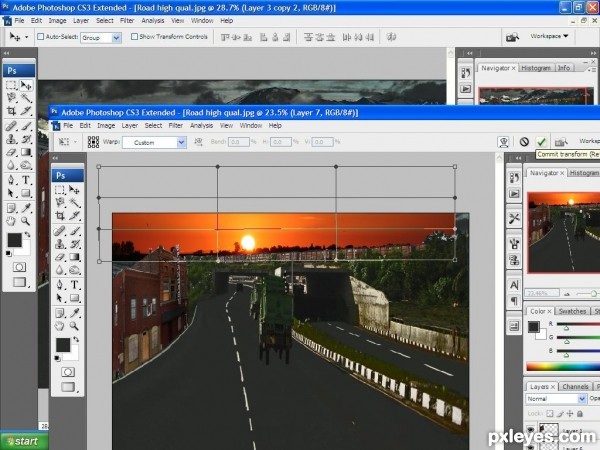The image size is (600, 450).
Task: Select the Dodge tool in the inner toolbox
Action: click(x=74, y=270)
